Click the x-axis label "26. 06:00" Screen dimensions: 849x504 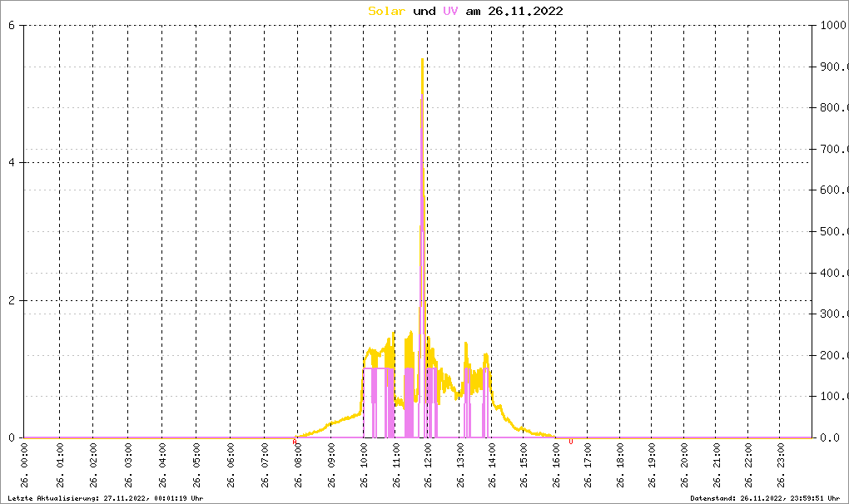point(231,466)
